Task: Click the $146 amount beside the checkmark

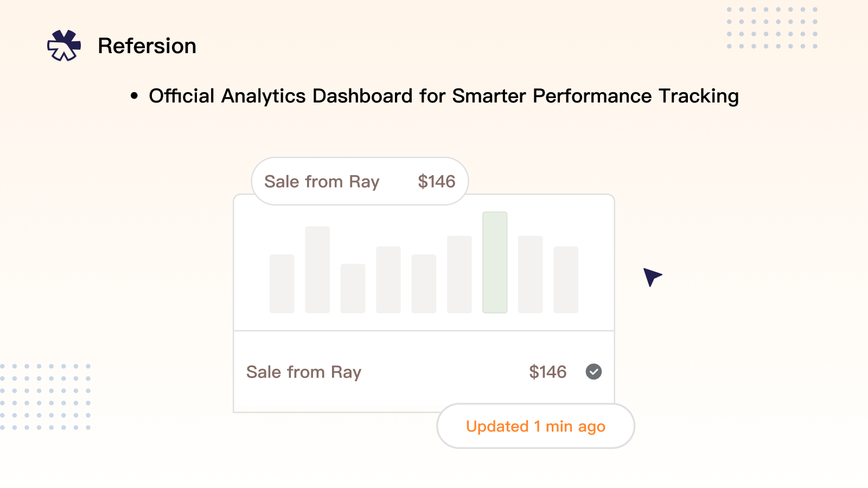Action: [x=548, y=372]
